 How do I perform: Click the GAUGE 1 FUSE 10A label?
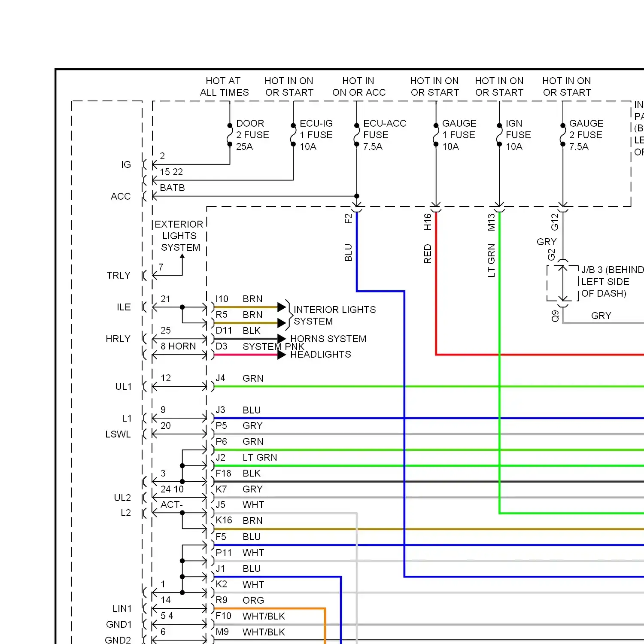pyautogui.click(x=459, y=135)
